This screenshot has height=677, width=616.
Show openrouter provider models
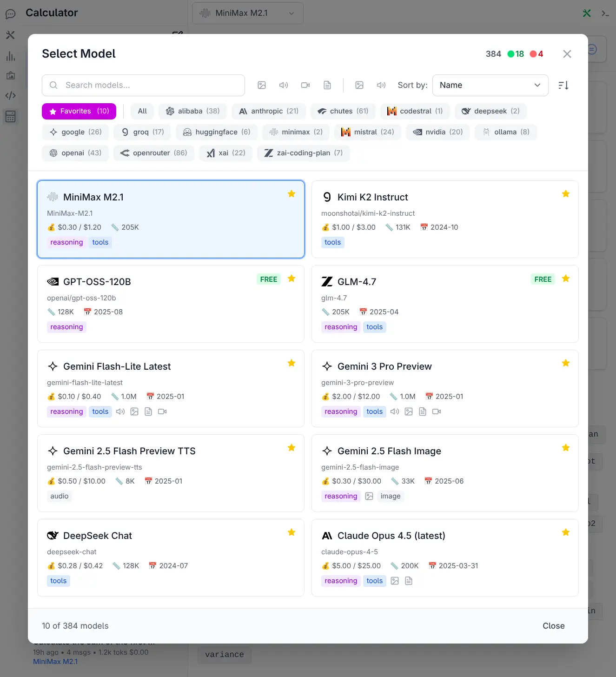pos(153,153)
